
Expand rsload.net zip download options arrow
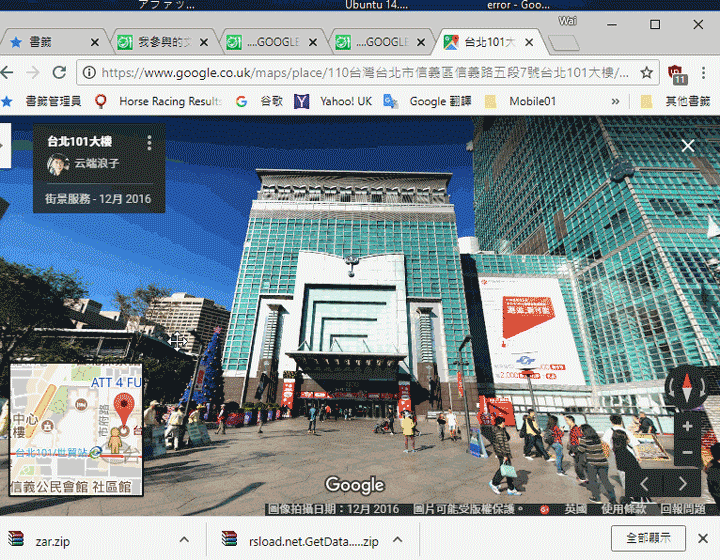pyautogui.click(x=398, y=540)
